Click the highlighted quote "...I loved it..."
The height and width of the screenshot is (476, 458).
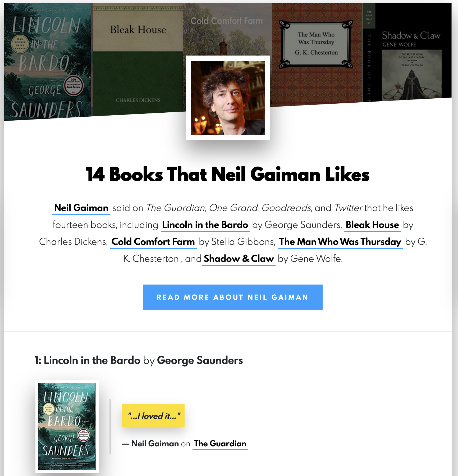153,416
